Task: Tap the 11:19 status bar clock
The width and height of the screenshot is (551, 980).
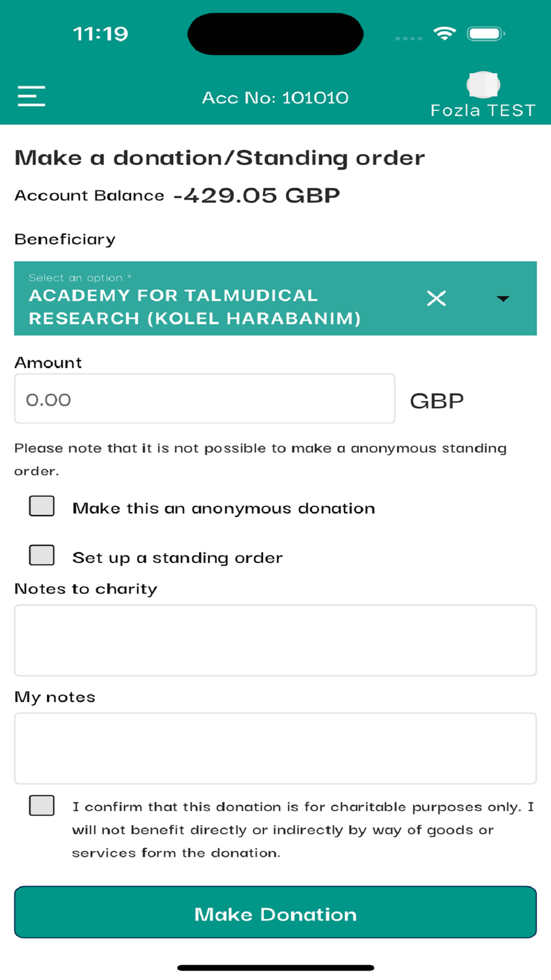Action: coord(101,34)
